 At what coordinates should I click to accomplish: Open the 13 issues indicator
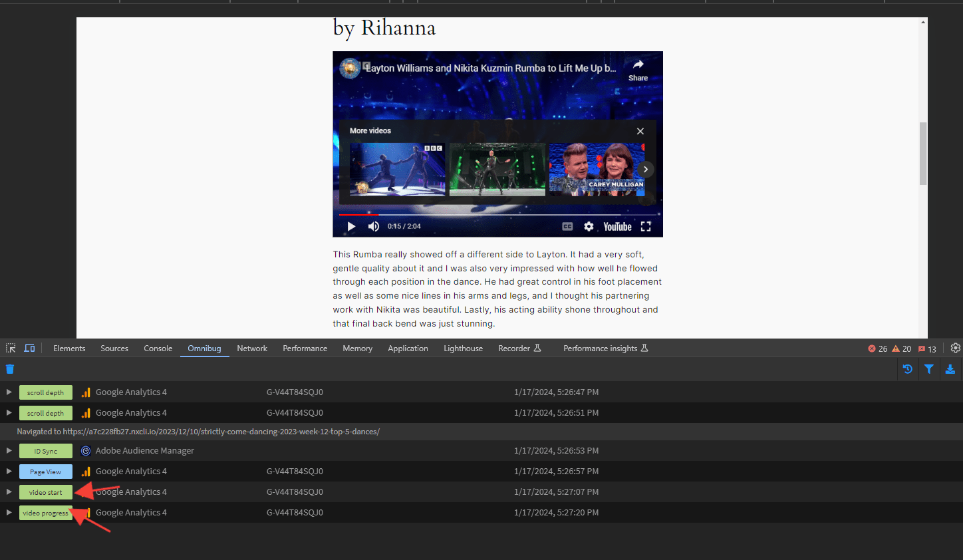click(x=927, y=349)
